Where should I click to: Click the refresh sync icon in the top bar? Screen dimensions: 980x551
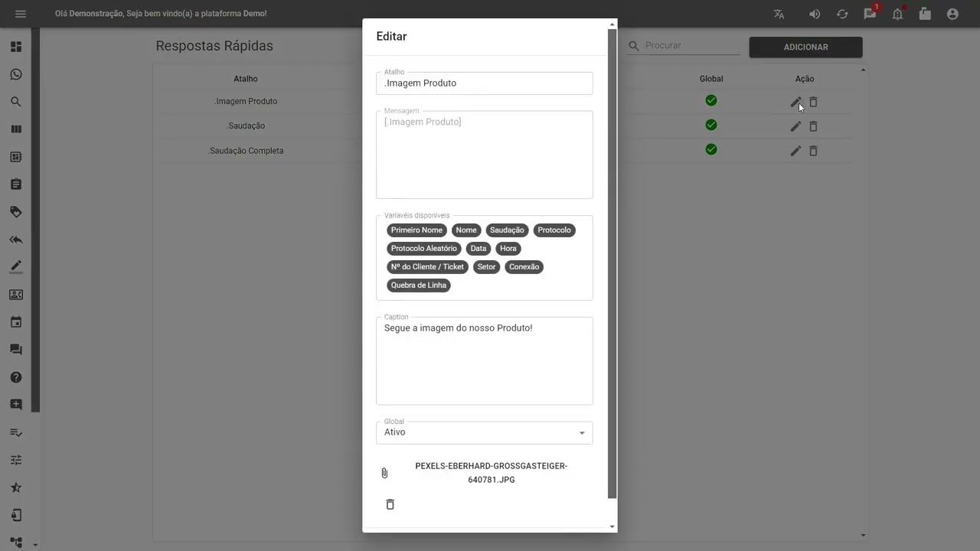pos(842,14)
